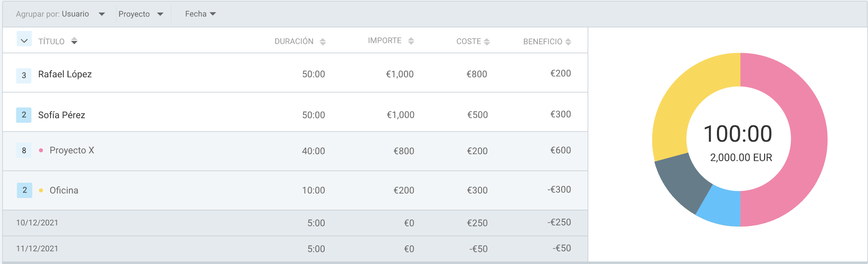
Task: Sort by IMPORTE column arrows
Action: click(411, 41)
